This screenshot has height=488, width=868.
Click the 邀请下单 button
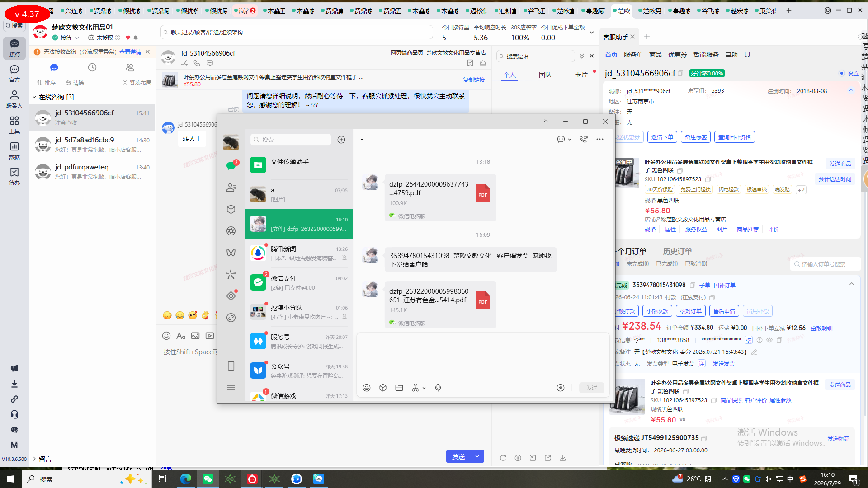pos(662,137)
